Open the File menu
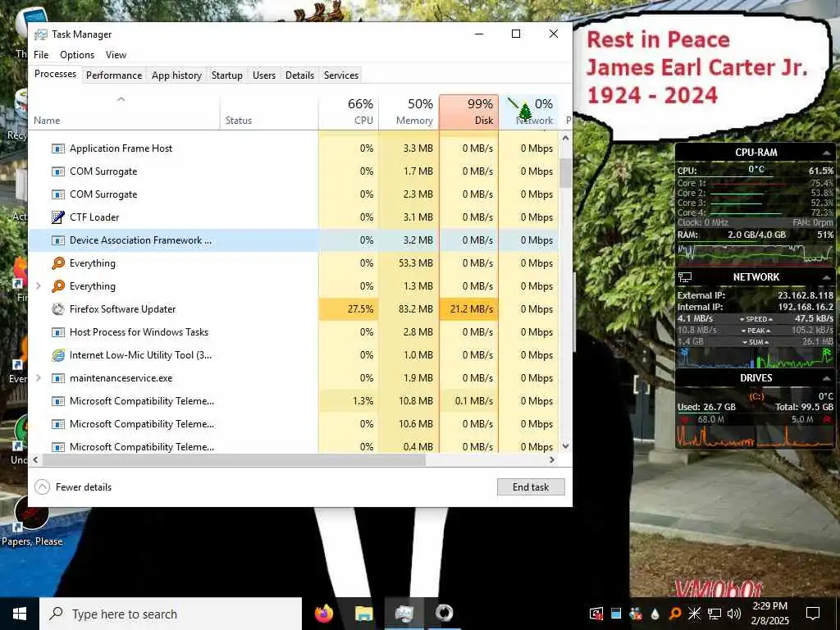This screenshot has width=840, height=630. [x=41, y=55]
